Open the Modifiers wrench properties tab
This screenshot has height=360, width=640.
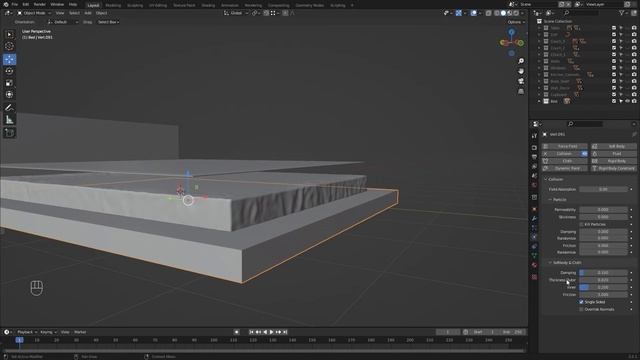click(534, 218)
